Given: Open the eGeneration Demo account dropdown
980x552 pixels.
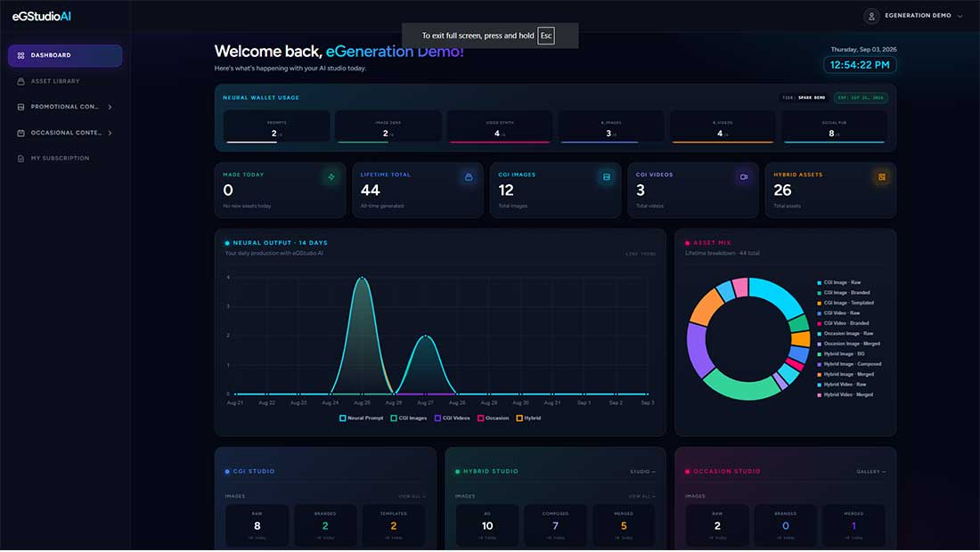Looking at the screenshot, I should pyautogui.click(x=914, y=16).
